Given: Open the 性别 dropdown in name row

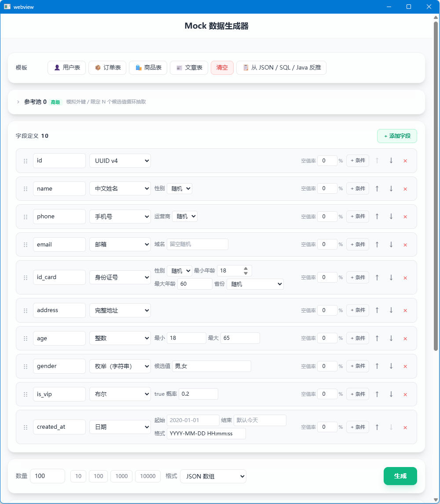Looking at the screenshot, I should pyautogui.click(x=180, y=189).
